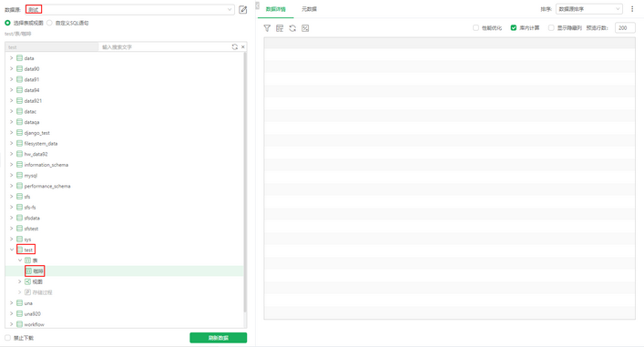Click the filter funnel icon
This screenshot has height=347, width=644.
click(x=267, y=28)
